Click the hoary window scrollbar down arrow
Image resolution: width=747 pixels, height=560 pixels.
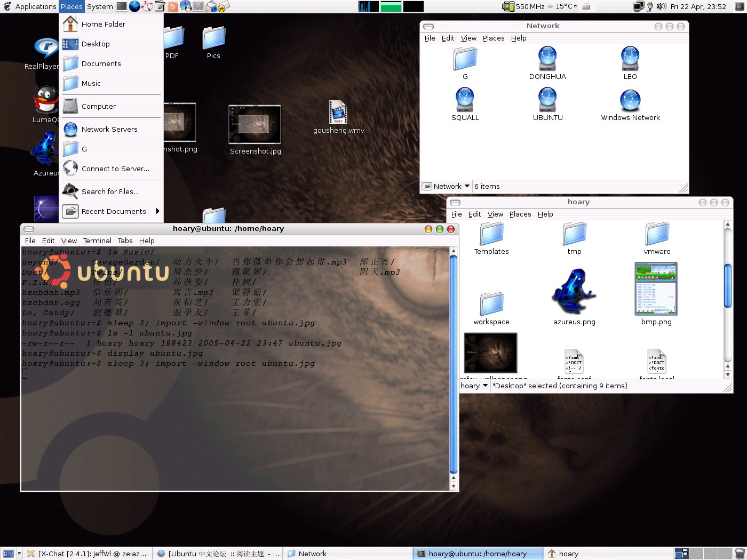click(x=727, y=375)
